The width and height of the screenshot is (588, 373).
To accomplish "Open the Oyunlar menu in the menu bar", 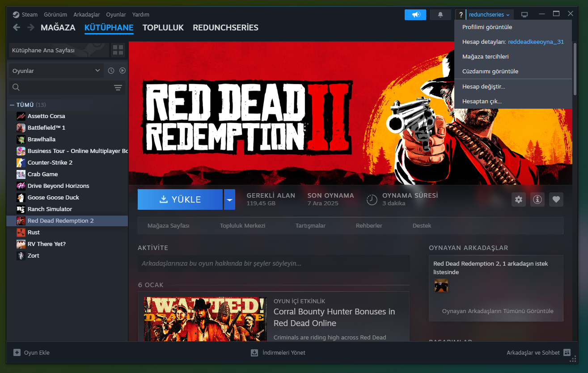I will pos(116,14).
